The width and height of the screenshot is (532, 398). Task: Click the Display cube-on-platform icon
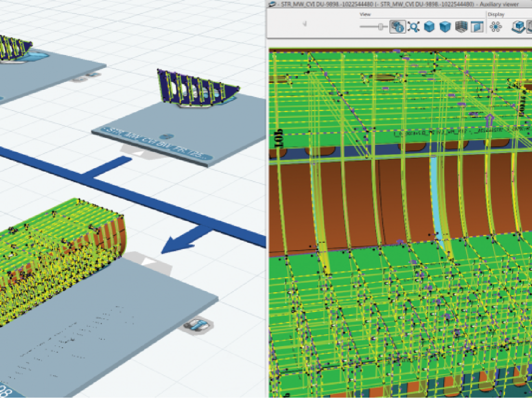518,27
